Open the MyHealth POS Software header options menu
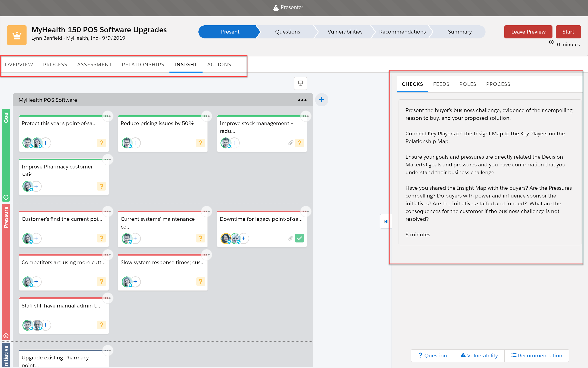The image size is (588, 368). tap(302, 100)
